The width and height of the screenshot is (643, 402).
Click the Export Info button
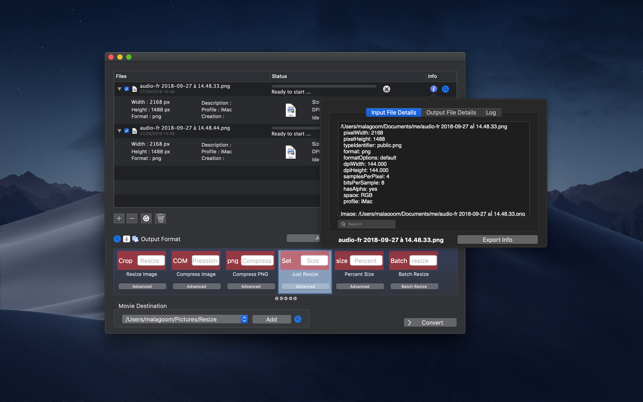(x=497, y=240)
